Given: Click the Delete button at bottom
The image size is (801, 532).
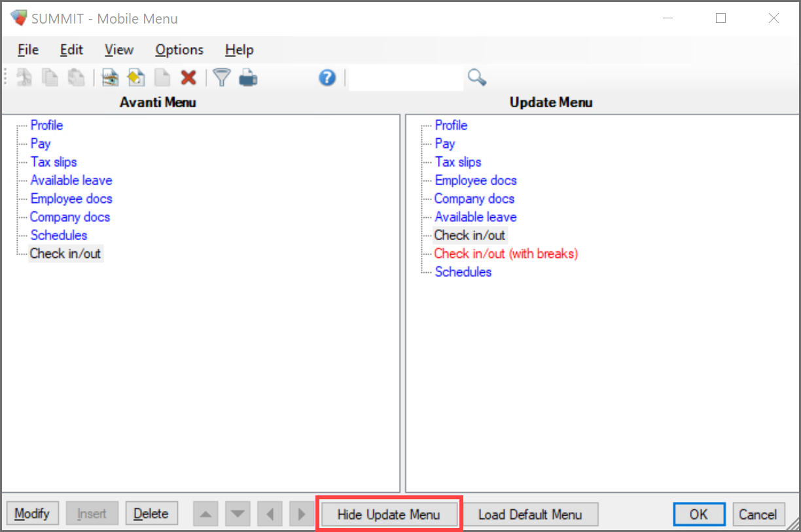Looking at the screenshot, I should [x=151, y=514].
